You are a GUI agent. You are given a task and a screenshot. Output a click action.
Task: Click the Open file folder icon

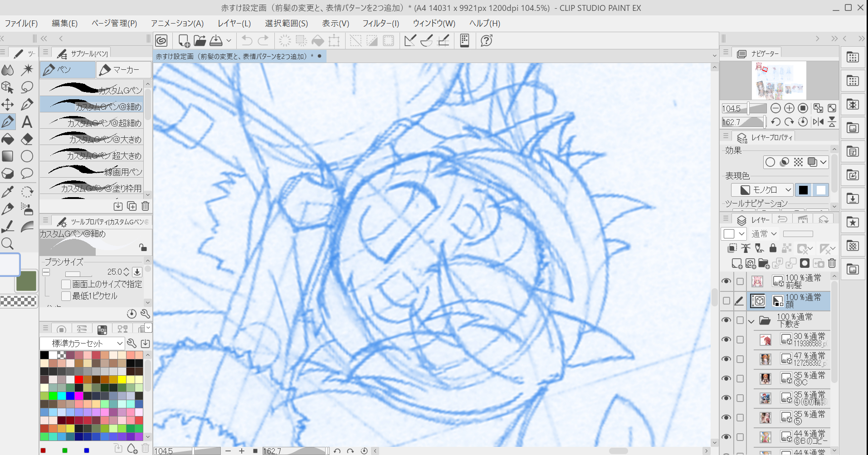coord(200,41)
